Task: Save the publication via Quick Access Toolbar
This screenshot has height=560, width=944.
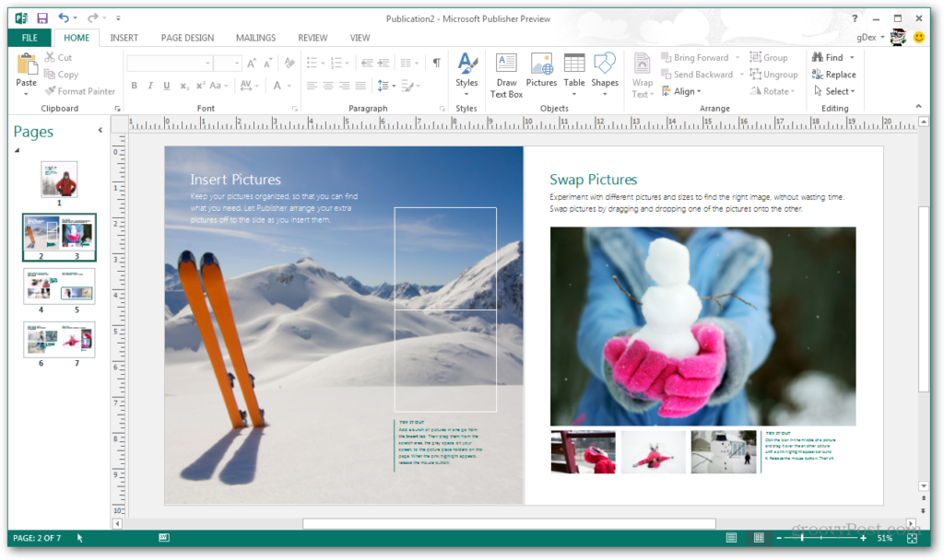Action: 41,17
